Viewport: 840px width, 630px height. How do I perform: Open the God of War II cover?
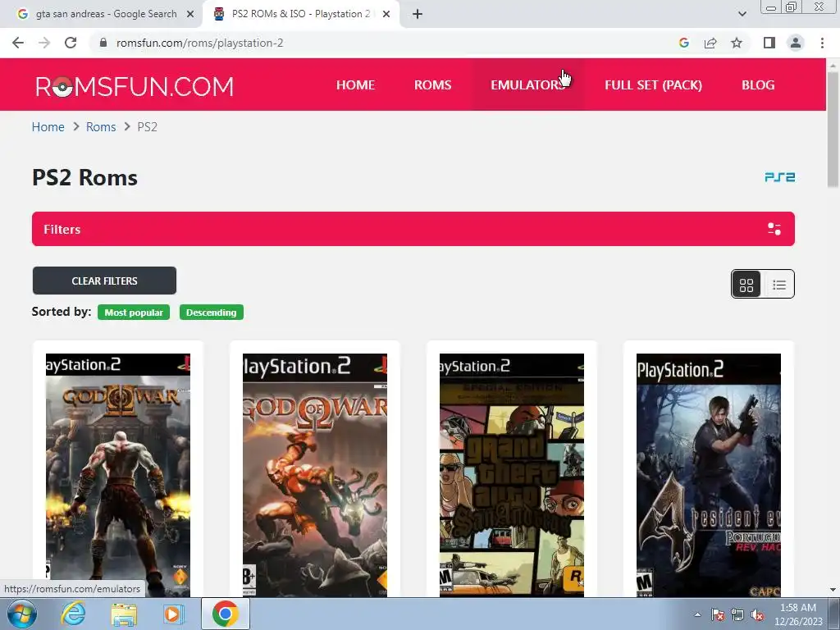pos(118,475)
